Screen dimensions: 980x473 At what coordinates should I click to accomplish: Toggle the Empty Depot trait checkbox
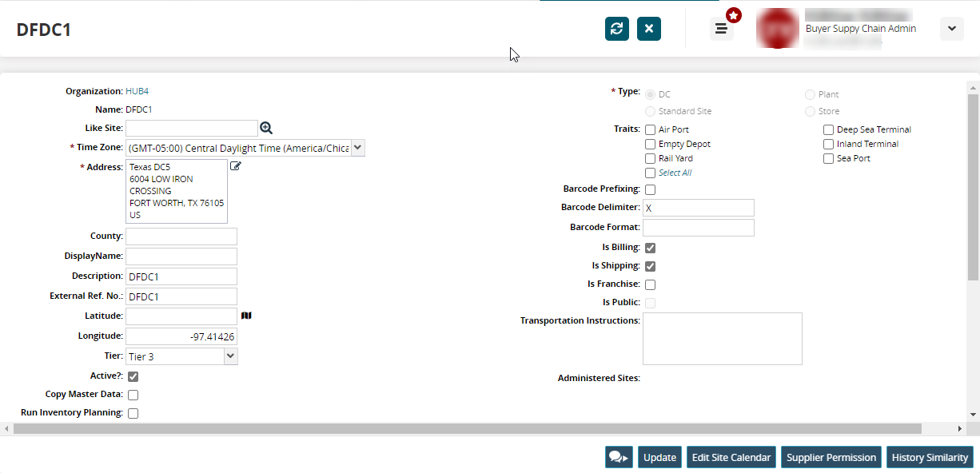651,144
